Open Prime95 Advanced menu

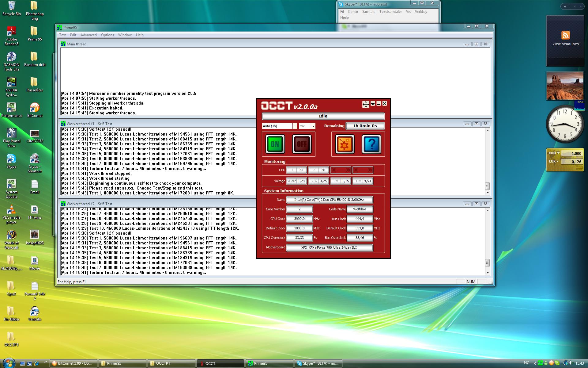(x=89, y=35)
